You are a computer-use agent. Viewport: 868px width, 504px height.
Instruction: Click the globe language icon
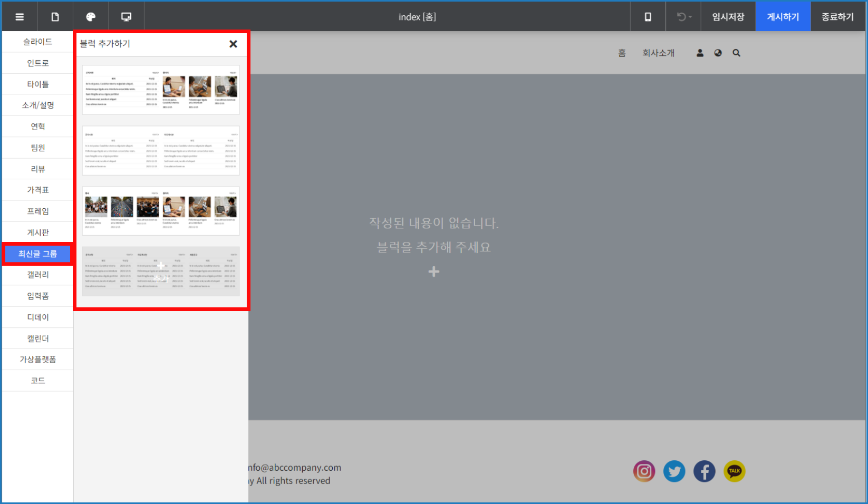tap(718, 53)
